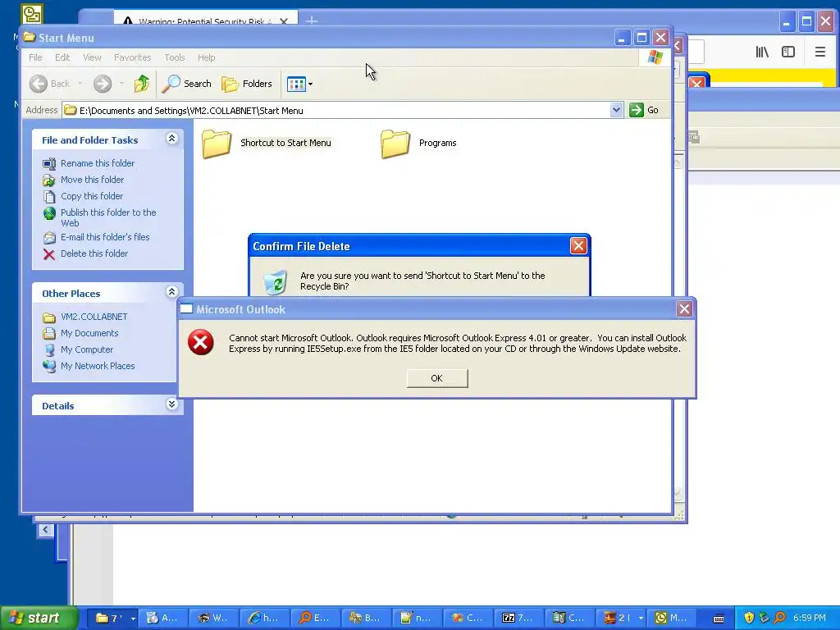
Task: Close the Confirm File Delete dialog
Action: pyautogui.click(x=578, y=246)
